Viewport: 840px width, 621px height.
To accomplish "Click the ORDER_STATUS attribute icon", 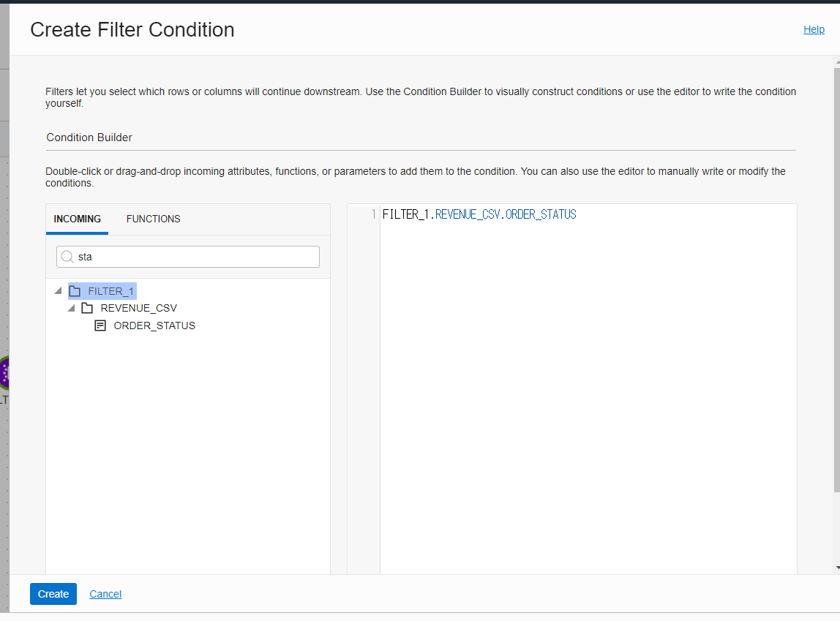I will pos(100,325).
